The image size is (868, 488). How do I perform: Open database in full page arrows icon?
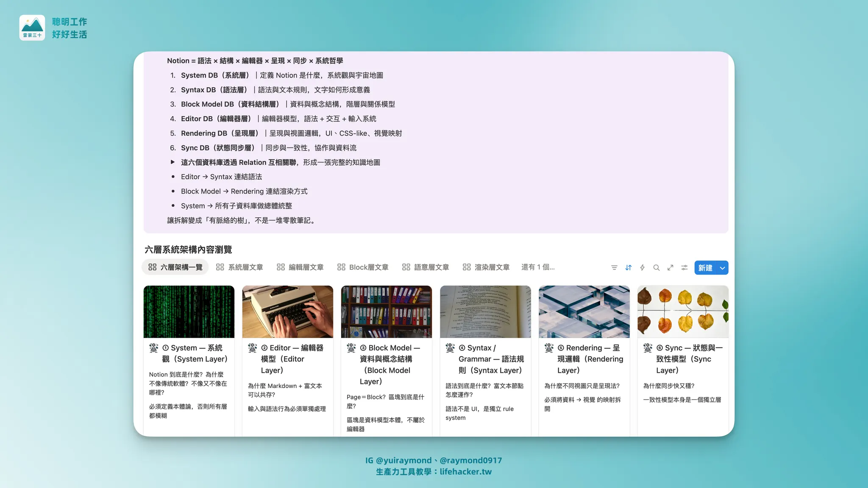pyautogui.click(x=670, y=268)
